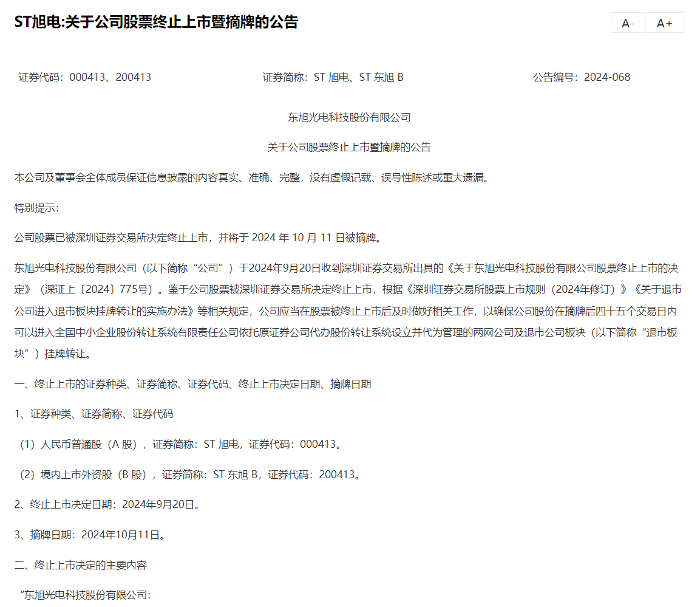Screen dimensions: 700x607
Task: Click the line 3、摘牌日期:2024年10月11日
Action: [92, 535]
